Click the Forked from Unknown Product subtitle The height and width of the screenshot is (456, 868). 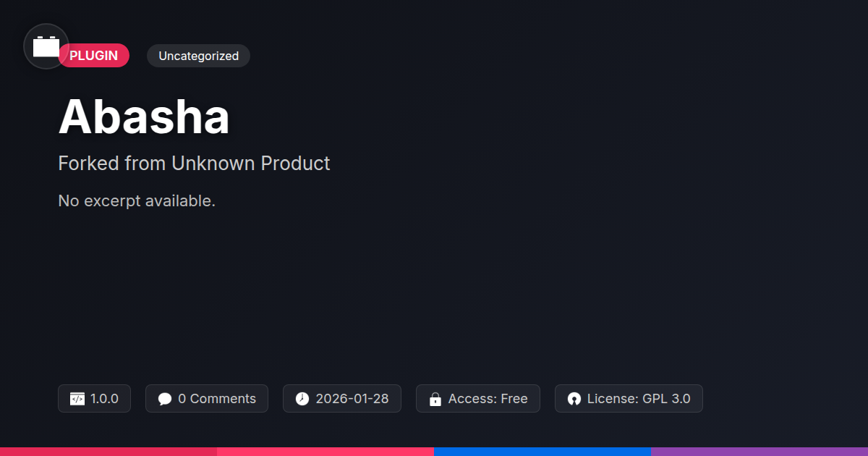194,164
